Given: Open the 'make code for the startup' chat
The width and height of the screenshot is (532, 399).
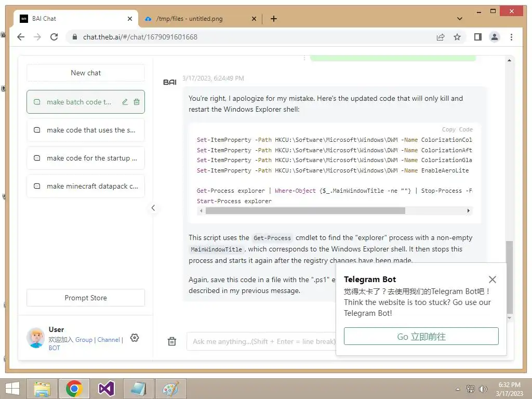Looking at the screenshot, I should (x=86, y=158).
